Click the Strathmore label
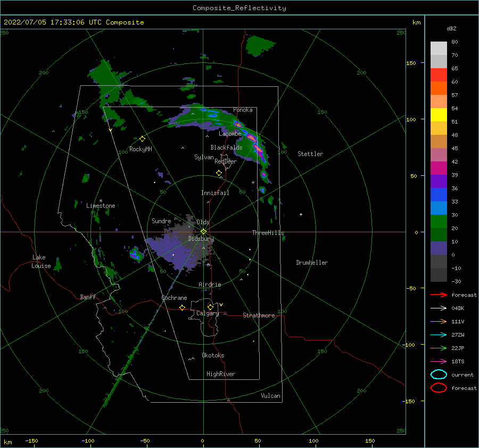Viewport: 479px width, 448px height. (259, 315)
